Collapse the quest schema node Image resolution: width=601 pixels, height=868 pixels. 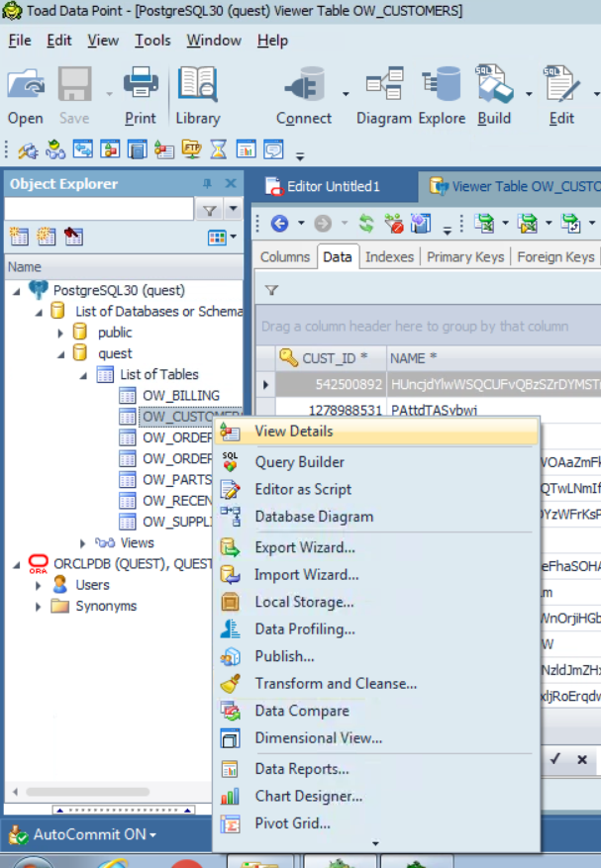61,354
